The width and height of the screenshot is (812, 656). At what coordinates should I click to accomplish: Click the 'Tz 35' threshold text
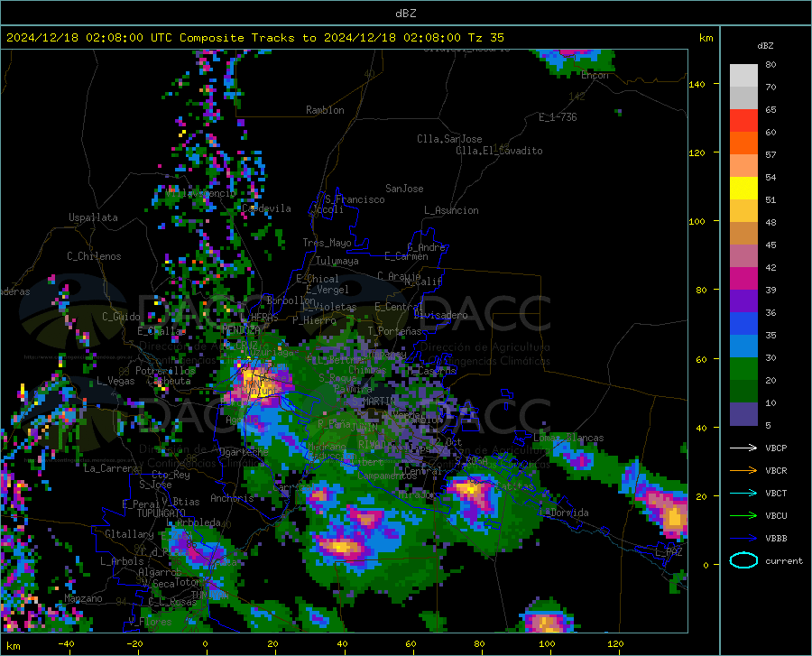485,38
